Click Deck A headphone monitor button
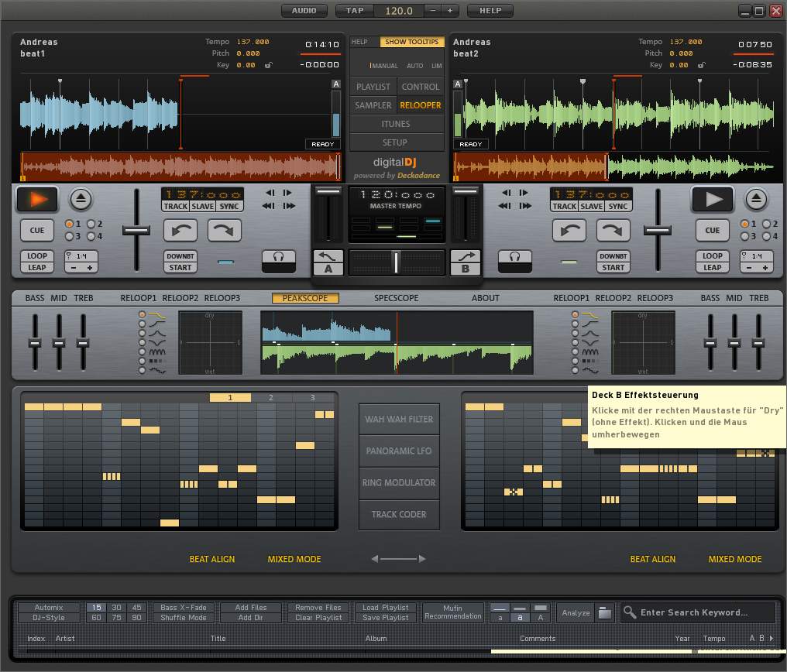The image size is (787, 672). (279, 262)
